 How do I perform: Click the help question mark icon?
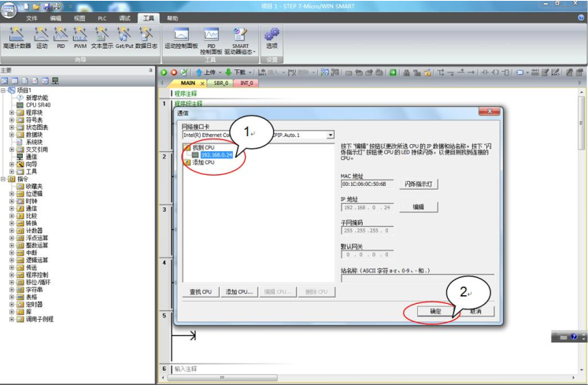(581, 17)
